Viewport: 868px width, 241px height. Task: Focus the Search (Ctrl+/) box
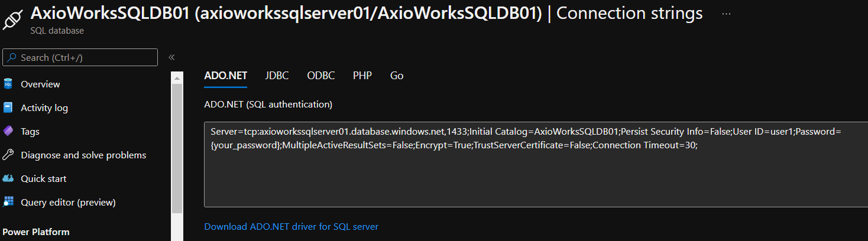(80, 57)
